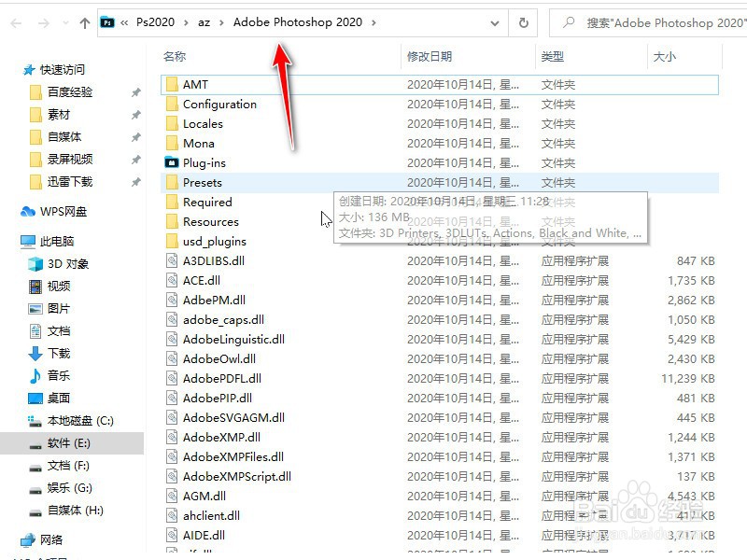
Task: Open 迅雷下载 pinned folder
Action: tap(70, 181)
